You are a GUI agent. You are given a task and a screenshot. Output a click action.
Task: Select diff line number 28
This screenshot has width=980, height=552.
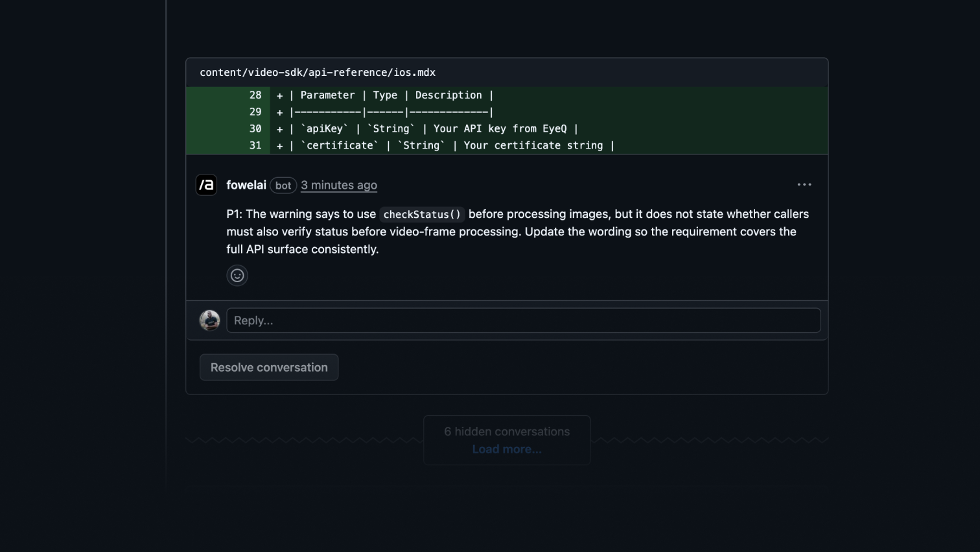tap(255, 95)
